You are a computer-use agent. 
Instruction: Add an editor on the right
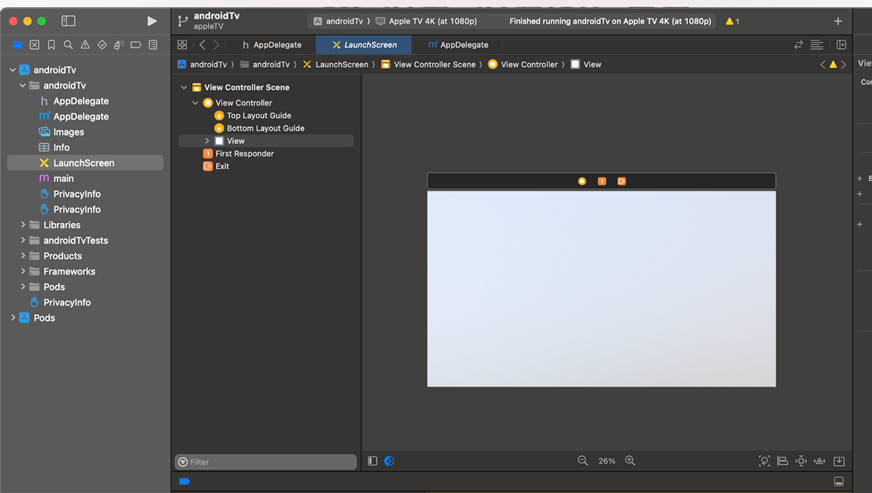click(841, 45)
